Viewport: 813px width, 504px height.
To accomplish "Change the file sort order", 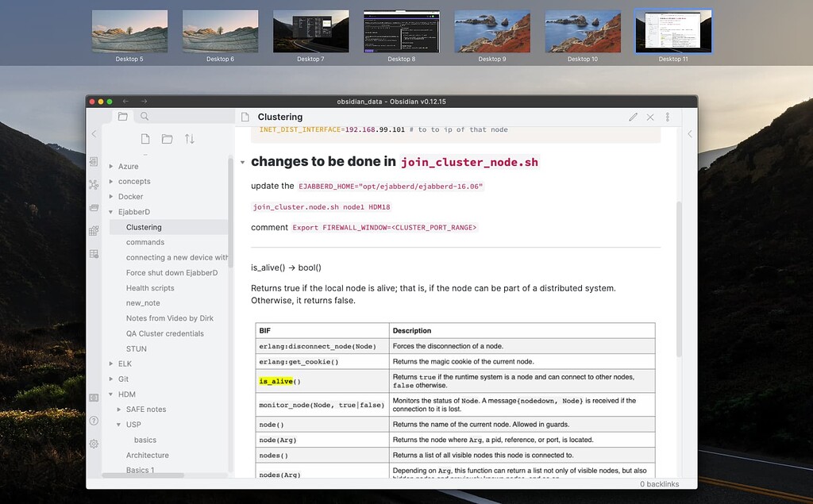I will 190,139.
